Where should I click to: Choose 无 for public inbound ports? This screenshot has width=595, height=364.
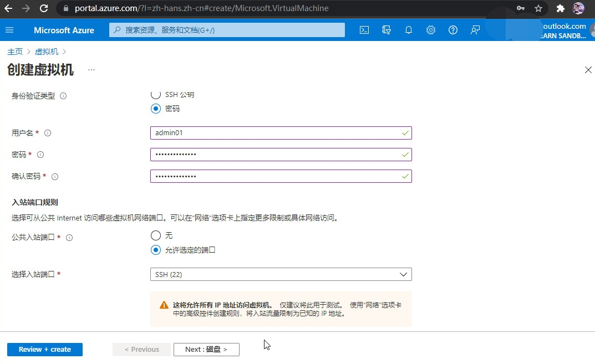(x=156, y=235)
